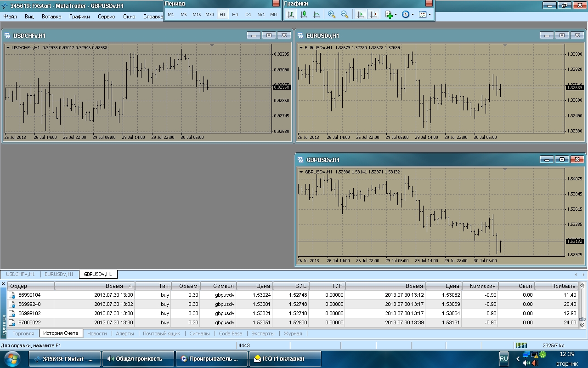This screenshot has width=588, height=368.
Task: Open the Алерты terminal tab
Action: click(125, 333)
